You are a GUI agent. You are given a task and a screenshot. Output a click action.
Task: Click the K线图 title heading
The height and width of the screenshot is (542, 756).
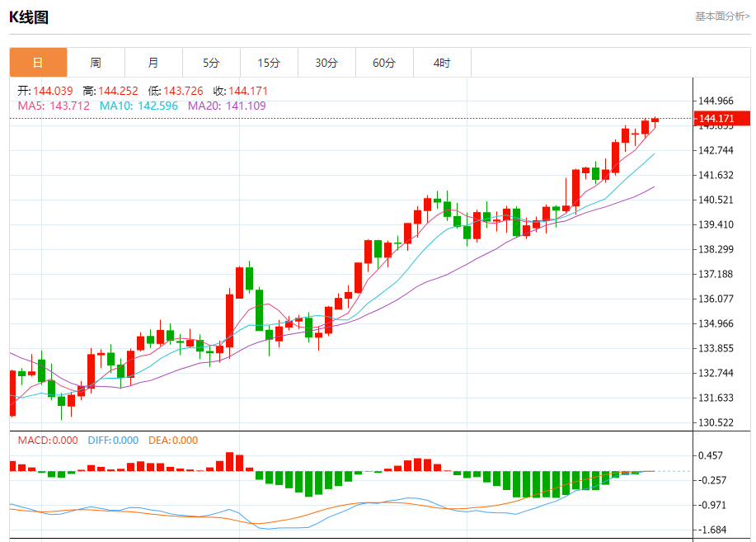29,16
